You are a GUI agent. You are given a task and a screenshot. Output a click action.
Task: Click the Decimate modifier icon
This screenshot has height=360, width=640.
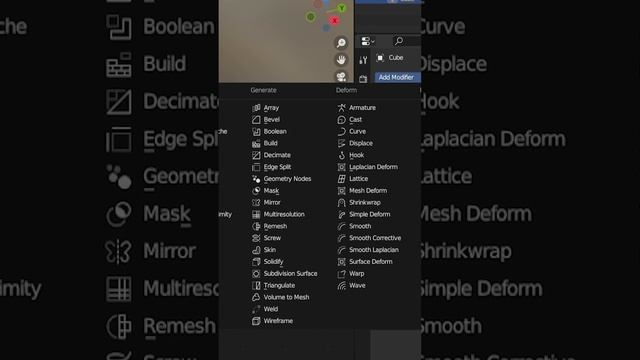pos(256,155)
